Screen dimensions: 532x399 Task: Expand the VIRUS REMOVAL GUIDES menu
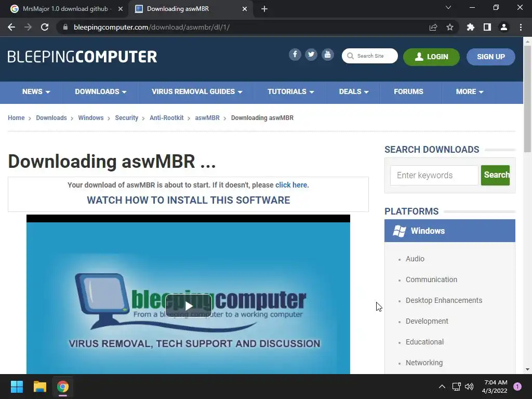point(197,91)
